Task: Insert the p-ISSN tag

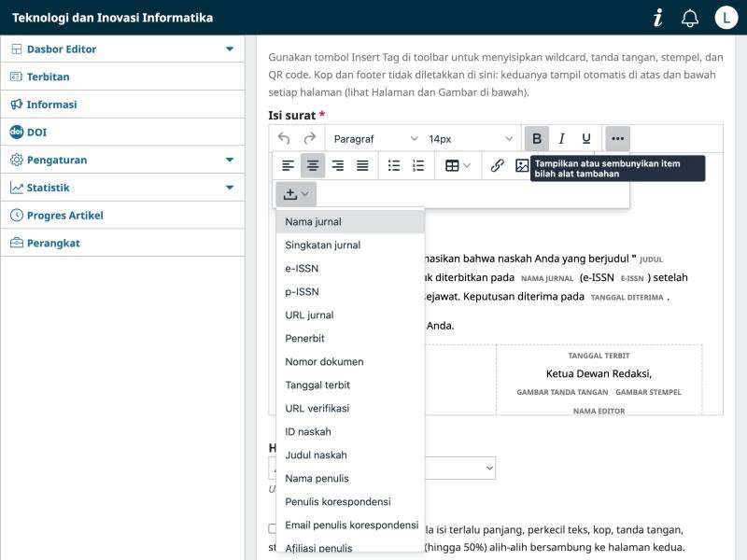Action: point(350,292)
